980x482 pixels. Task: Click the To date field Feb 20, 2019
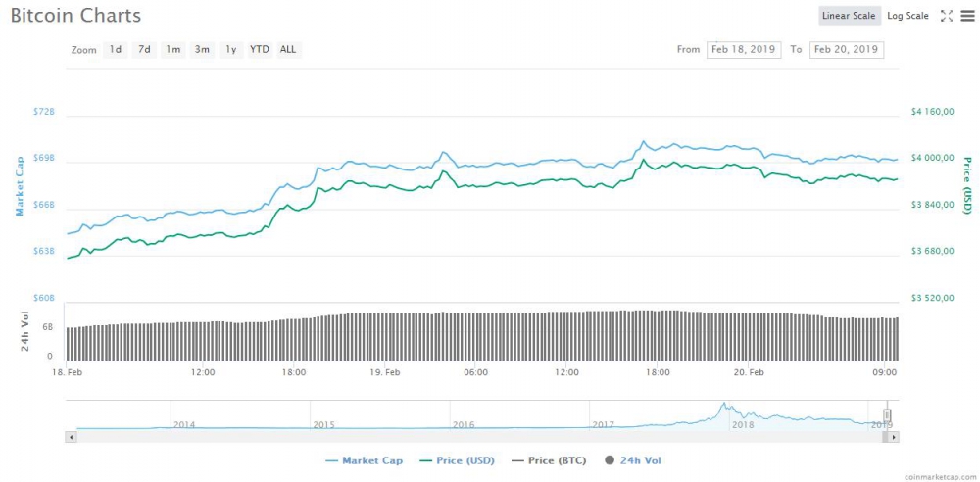click(x=847, y=49)
